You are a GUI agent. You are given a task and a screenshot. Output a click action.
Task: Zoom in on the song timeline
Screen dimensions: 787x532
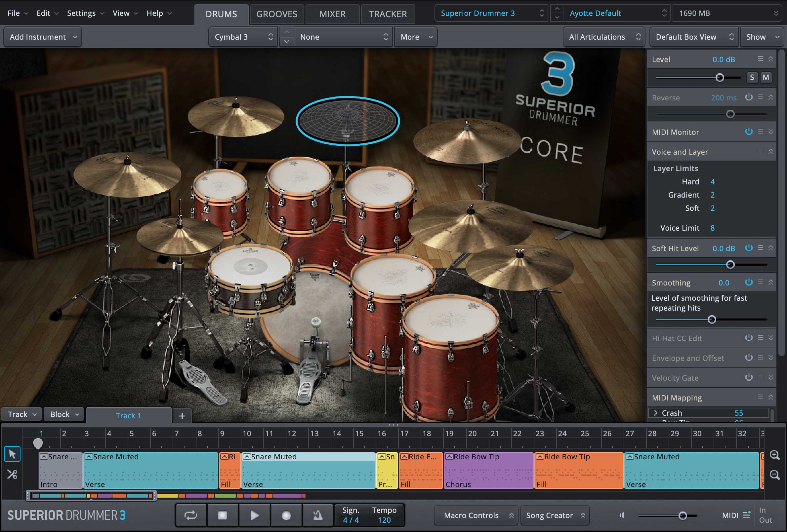774,455
